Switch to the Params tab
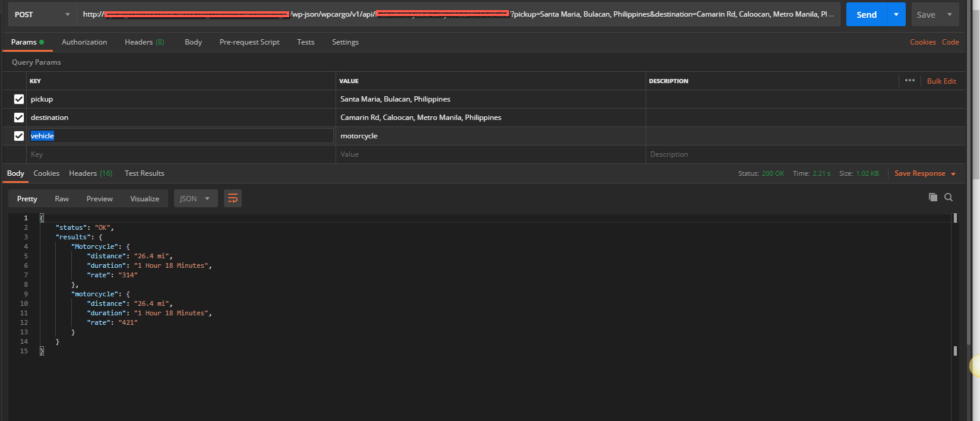Image resolution: width=980 pixels, height=421 pixels. click(x=27, y=42)
